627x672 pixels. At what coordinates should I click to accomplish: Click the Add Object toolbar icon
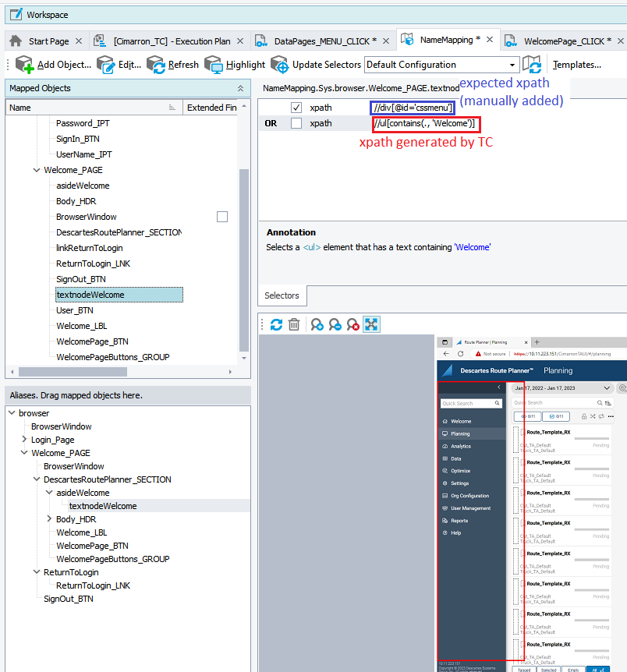point(24,65)
